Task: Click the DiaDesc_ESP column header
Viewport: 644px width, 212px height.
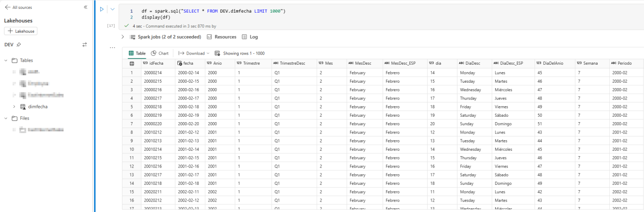Action: click(x=513, y=63)
